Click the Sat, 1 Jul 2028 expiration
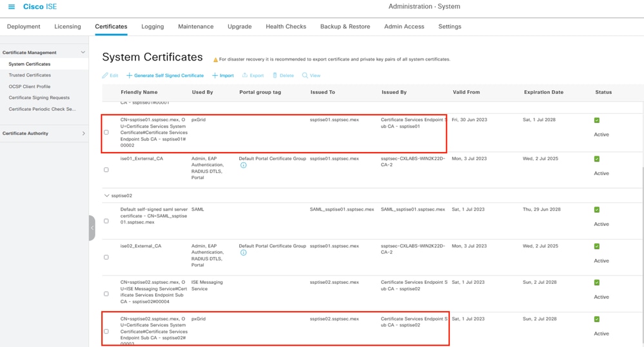Screen dimensions: 644x347 pyautogui.click(x=539, y=120)
